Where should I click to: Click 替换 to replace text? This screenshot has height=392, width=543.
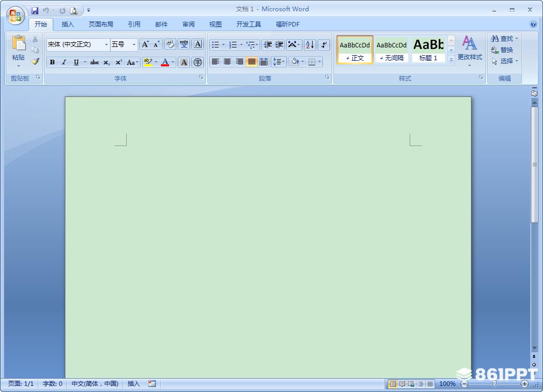coord(502,50)
